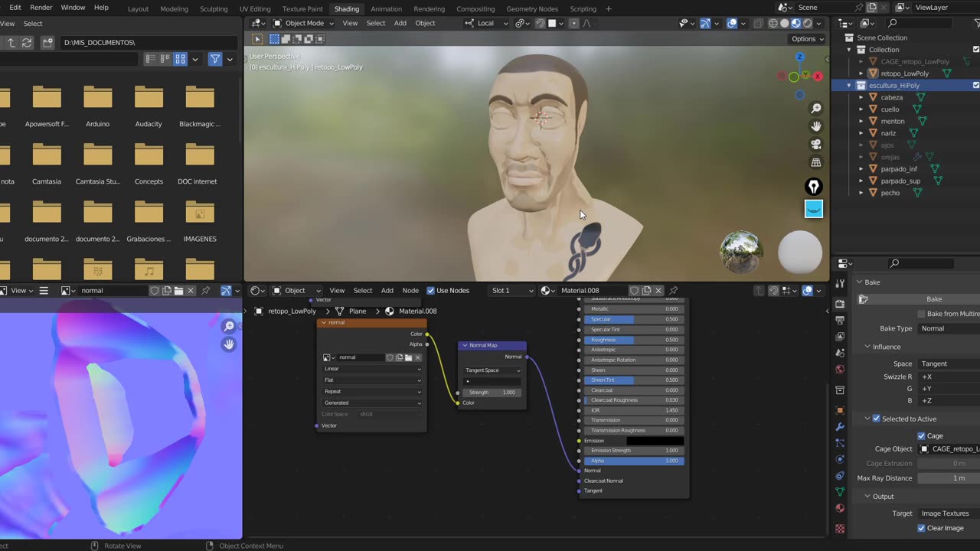Toggle escultura_HiPoly exclude checkbox in outliner
980x551 pixels.
click(x=975, y=86)
